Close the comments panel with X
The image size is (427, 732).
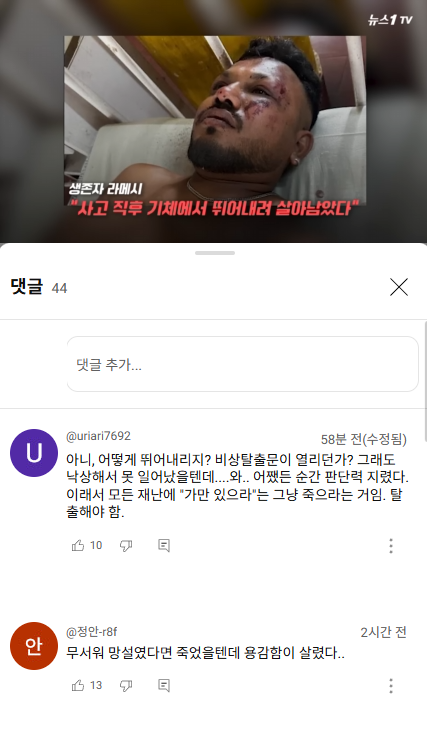point(399,287)
